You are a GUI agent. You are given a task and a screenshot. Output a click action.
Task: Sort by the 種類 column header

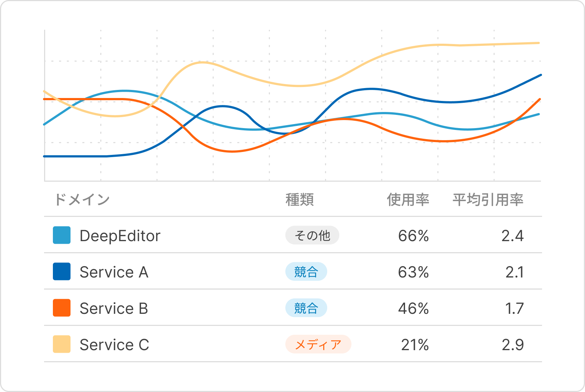click(x=300, y=200)
